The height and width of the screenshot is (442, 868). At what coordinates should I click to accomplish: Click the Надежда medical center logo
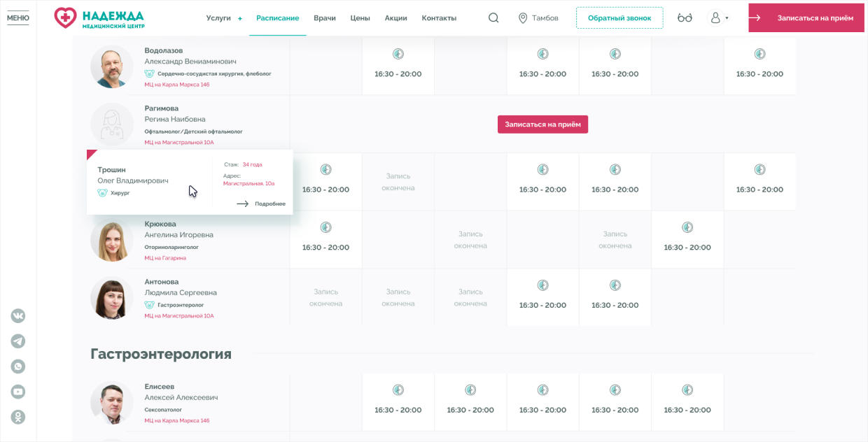pos(99,18)
